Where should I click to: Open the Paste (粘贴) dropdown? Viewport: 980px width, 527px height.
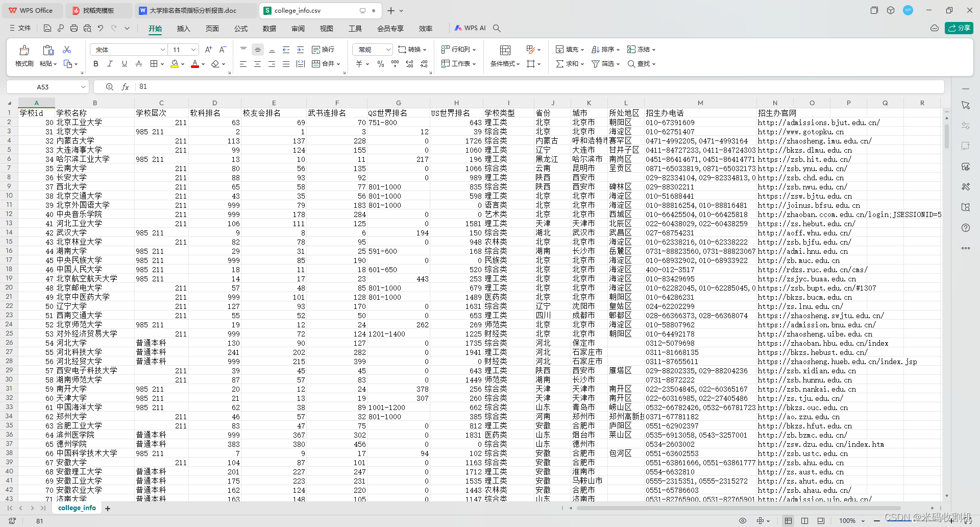[x=48, y=64]
